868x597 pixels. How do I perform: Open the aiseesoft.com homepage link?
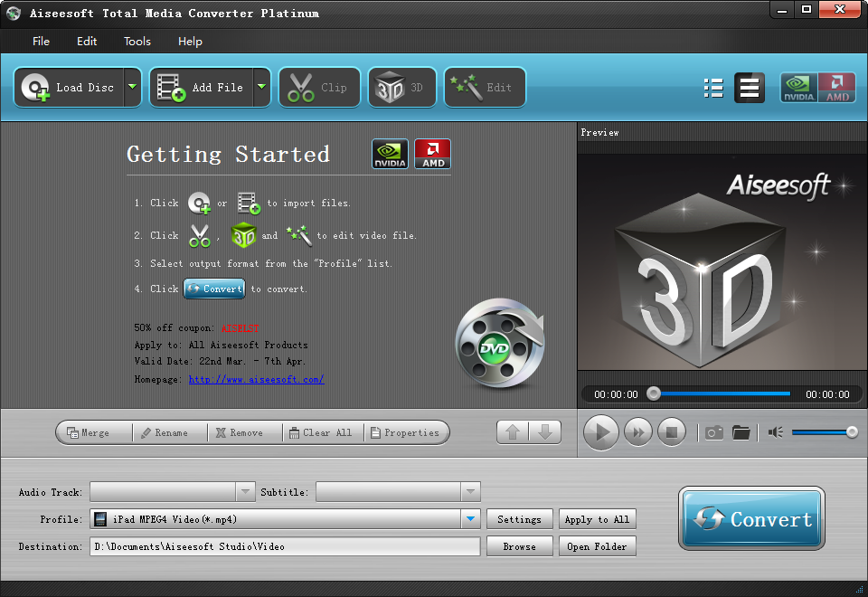pos(256,379)
